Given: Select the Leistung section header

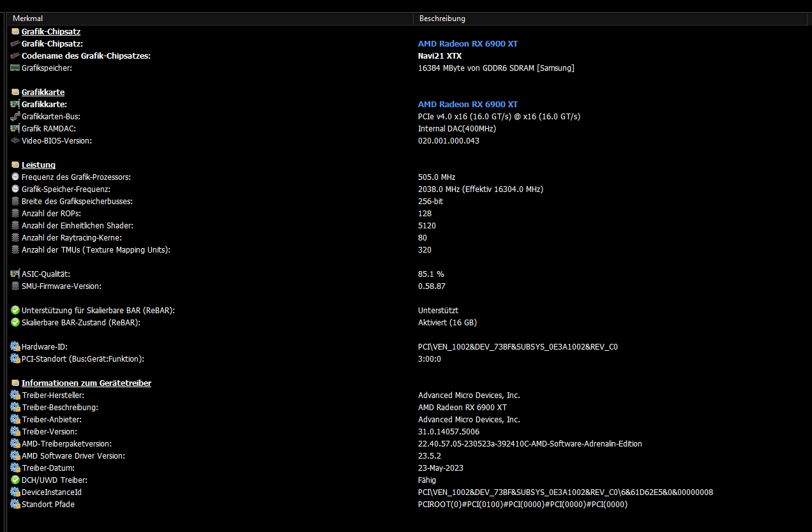Looking at the screenshot, I should click(38, 165).
